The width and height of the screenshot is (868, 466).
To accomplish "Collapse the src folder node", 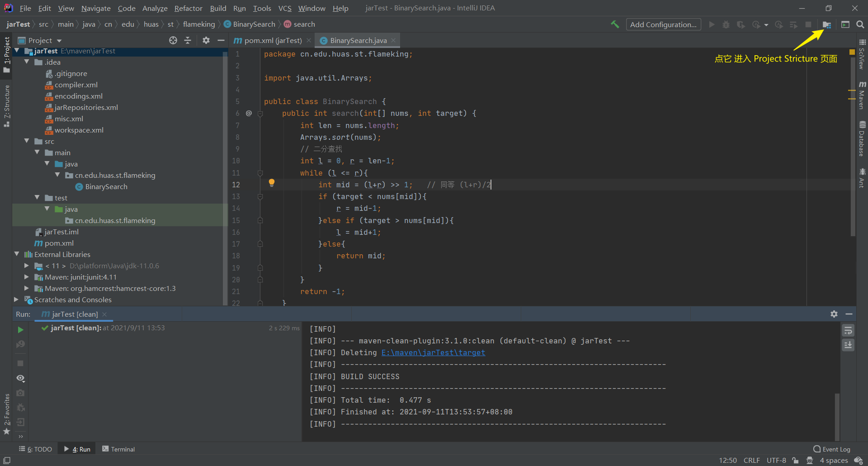I will coord(27,141).
